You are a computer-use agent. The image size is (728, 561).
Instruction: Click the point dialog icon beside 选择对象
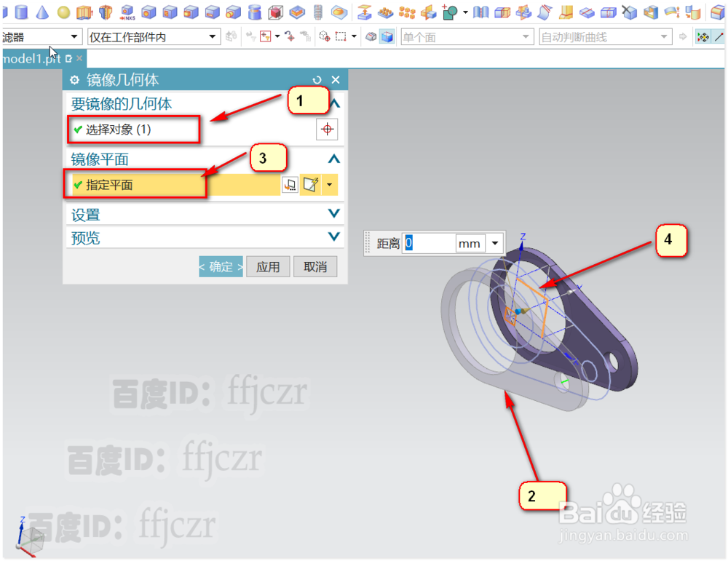coord(327,129)
